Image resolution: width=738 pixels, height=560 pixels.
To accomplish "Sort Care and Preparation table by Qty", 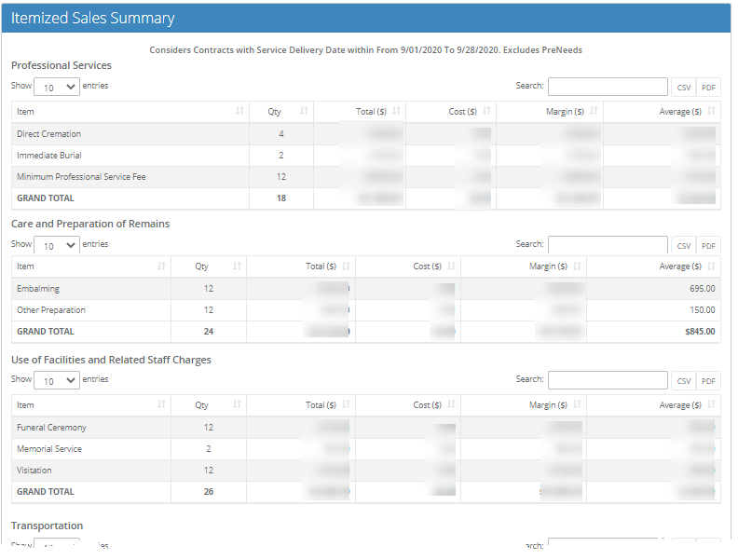I will [209, 266].
